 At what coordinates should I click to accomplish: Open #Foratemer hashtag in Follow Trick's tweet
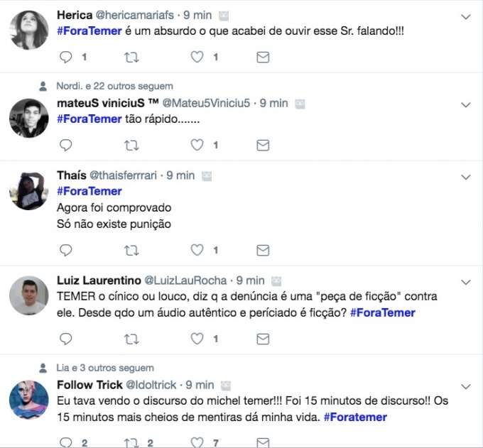click(x=355, y=417)
